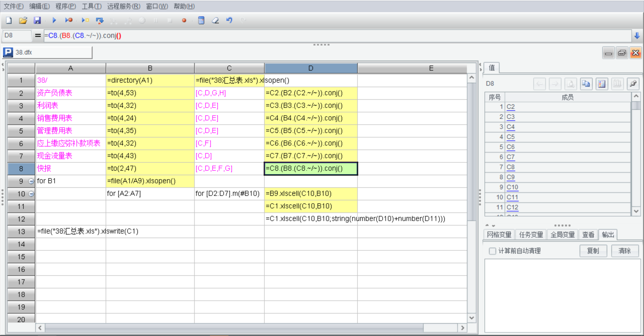Run the script with the blue play icon
The height and width of the screenshot is (336, 644).
[54, 20]
